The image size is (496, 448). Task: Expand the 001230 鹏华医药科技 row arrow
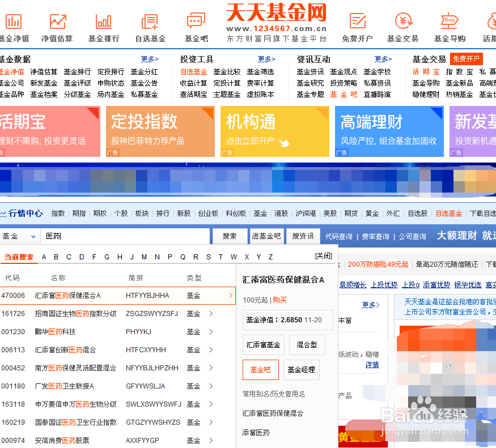211,332
